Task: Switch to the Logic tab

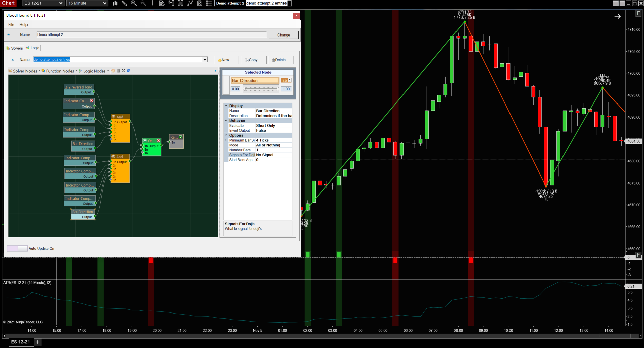Action: (x=33, y=48)
